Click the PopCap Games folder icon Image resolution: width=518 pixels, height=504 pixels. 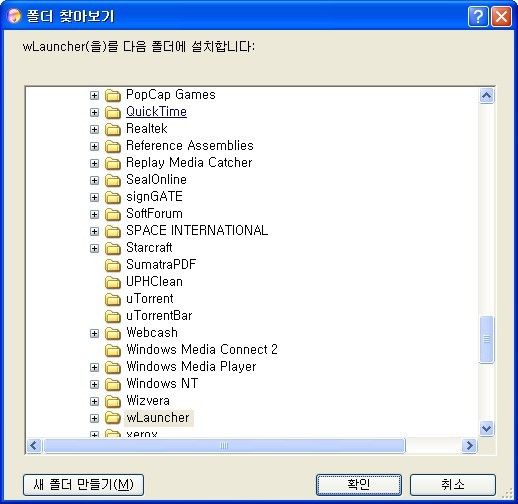click(x=113, y=95)
